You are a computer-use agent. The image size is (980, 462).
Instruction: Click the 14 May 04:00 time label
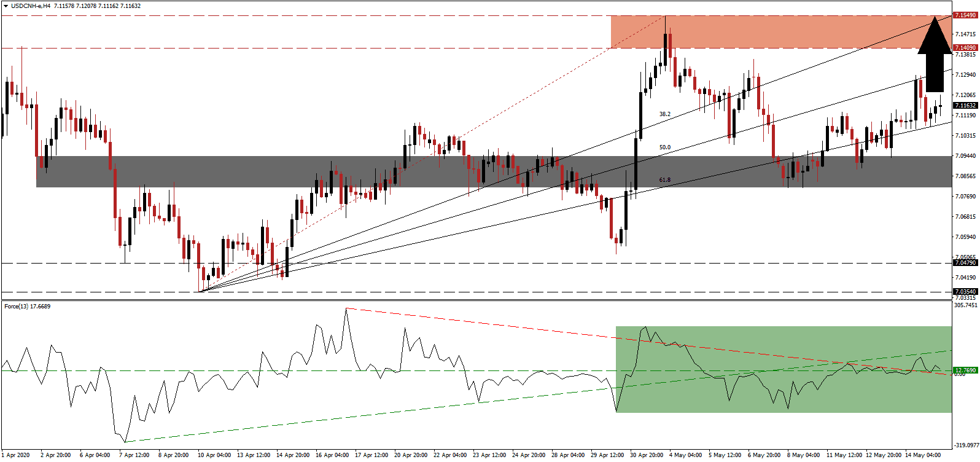pyautogui.click(x=925, y=455)
